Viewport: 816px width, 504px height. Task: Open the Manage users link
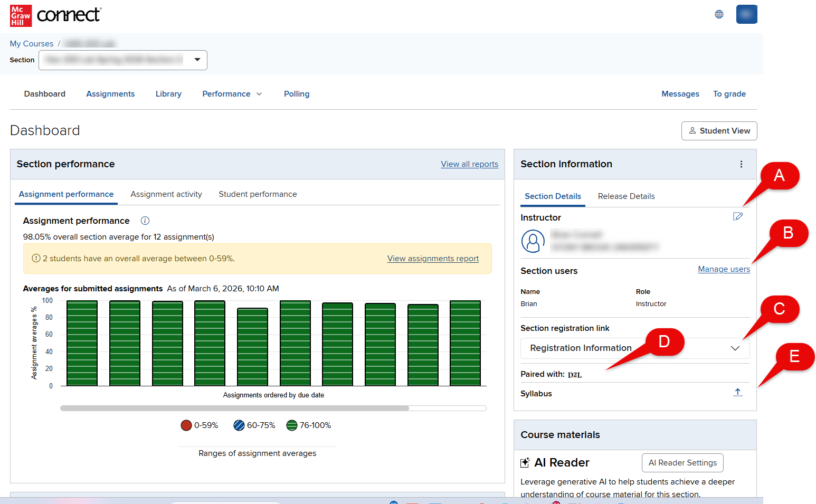pyautogui.click(x=724, y=269)
